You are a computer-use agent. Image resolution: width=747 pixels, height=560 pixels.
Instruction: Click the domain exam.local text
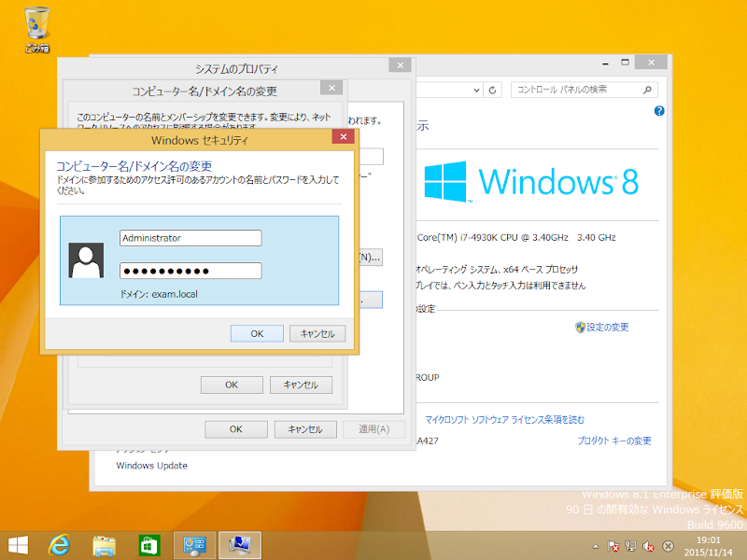(x=159, y=294)
